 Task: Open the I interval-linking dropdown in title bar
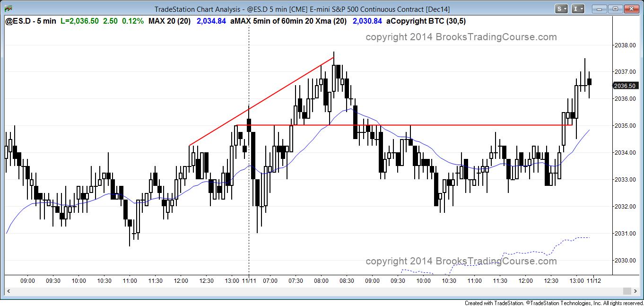coord(578,9)
